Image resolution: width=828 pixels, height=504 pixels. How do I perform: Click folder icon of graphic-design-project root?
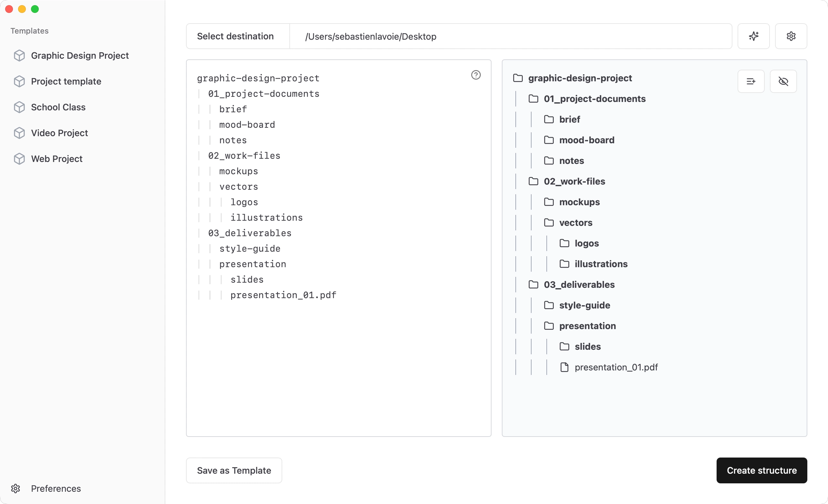click(x=517, y=78)
